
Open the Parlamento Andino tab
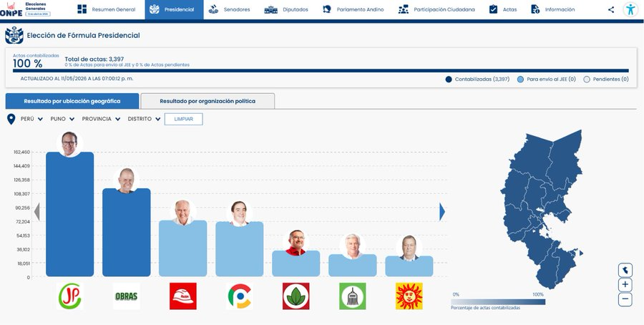point(353,9)
